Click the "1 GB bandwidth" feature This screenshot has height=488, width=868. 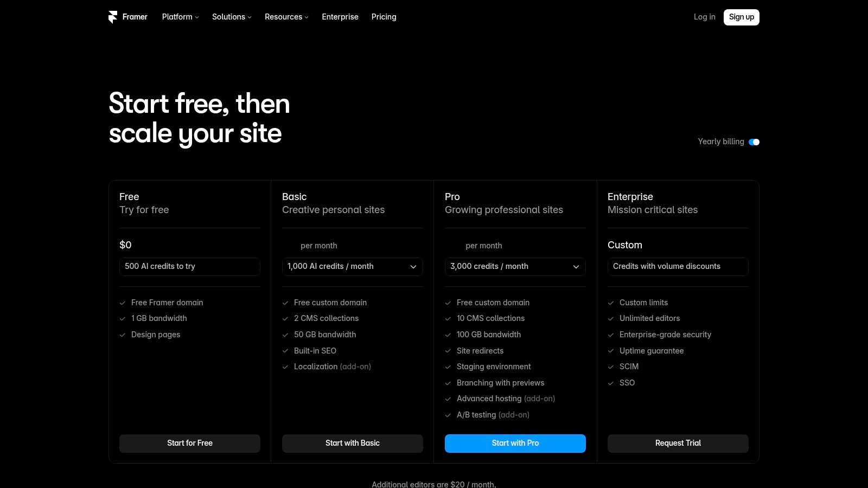click(159, 318)
